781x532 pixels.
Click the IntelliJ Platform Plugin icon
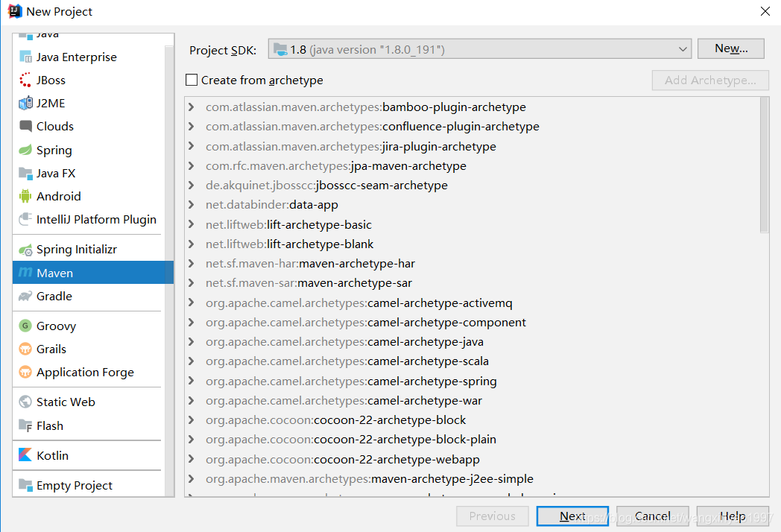pyautogui.click(x=25, y=219)
